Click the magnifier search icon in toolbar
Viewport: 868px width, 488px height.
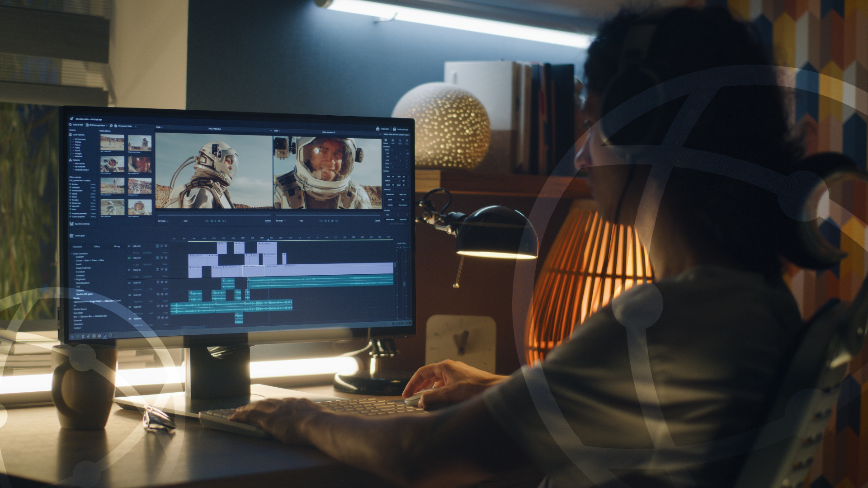point(111,126)
